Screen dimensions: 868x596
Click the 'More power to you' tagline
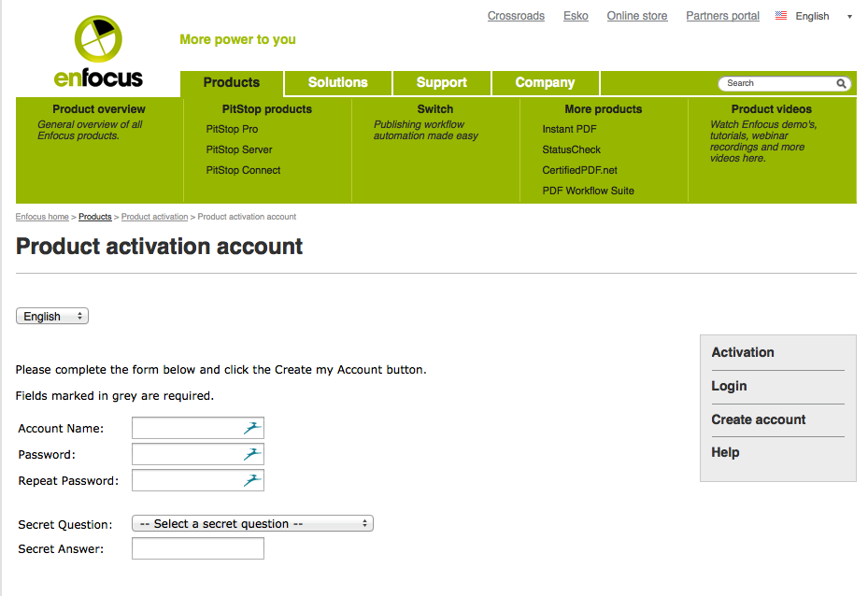click(x=237, y=39)
